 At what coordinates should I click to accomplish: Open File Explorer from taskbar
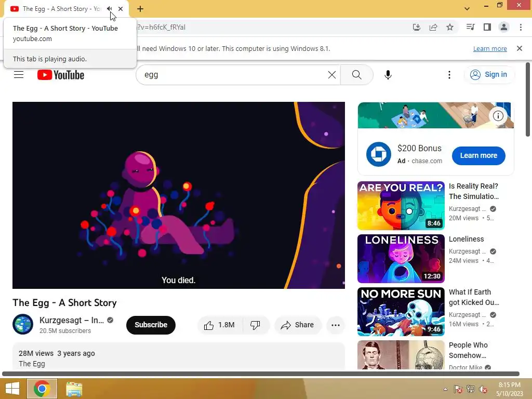[x=74, y=389]
